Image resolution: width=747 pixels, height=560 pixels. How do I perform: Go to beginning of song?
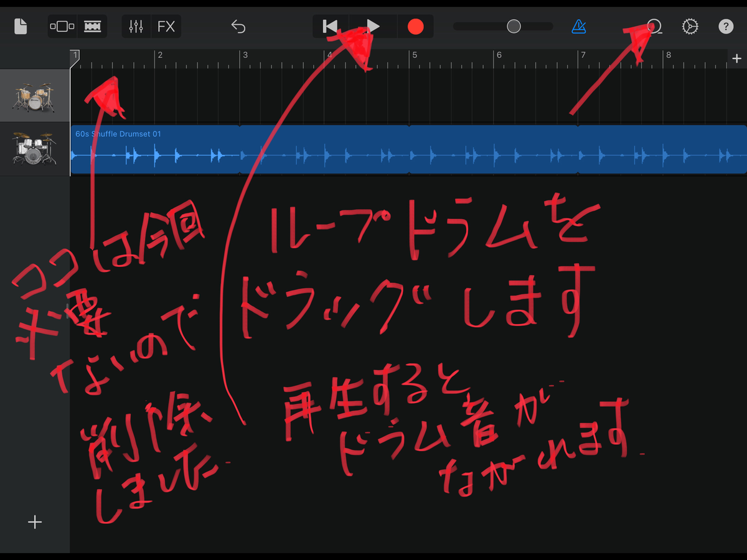(330, 26)
